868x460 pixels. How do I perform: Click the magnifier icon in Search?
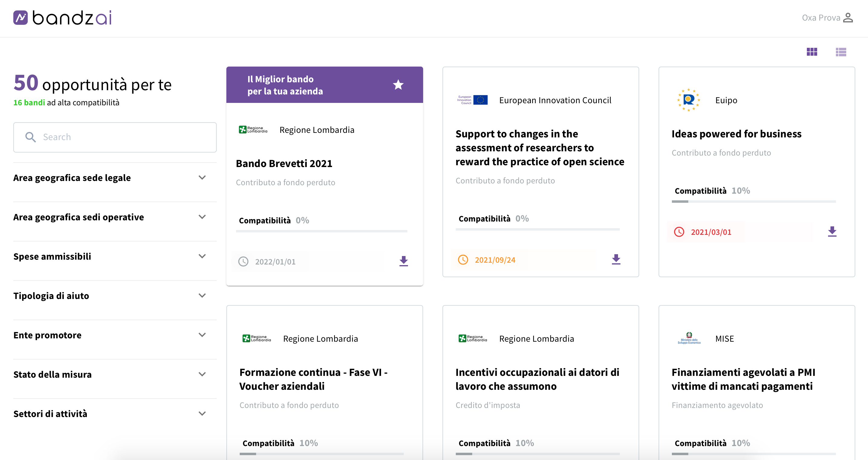pyautogui.click(x=30, y=137)
